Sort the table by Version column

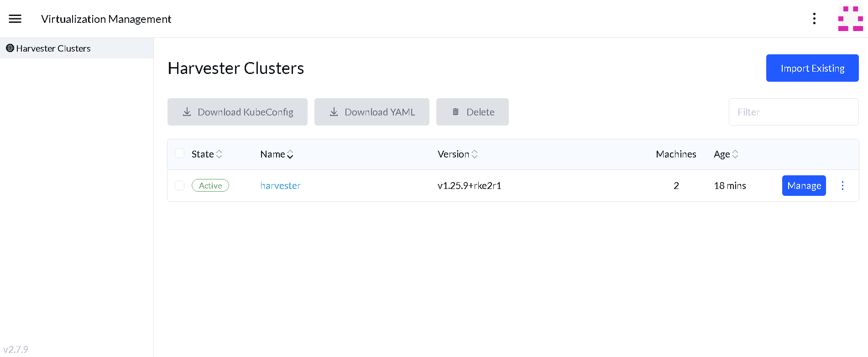point(458,154)
